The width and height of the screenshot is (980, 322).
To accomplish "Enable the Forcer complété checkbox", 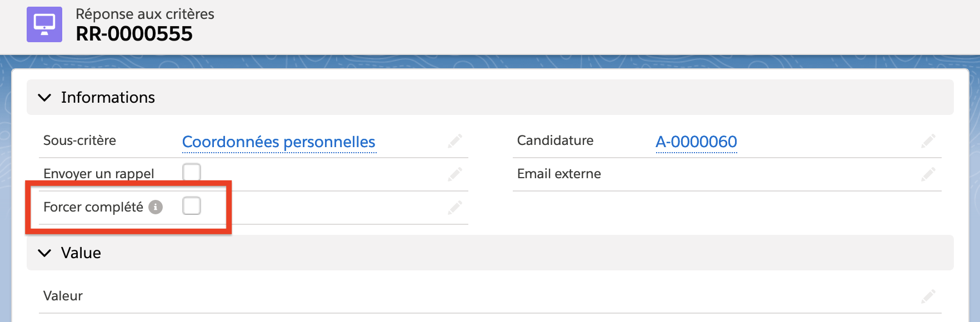I will tap(192, 206).
